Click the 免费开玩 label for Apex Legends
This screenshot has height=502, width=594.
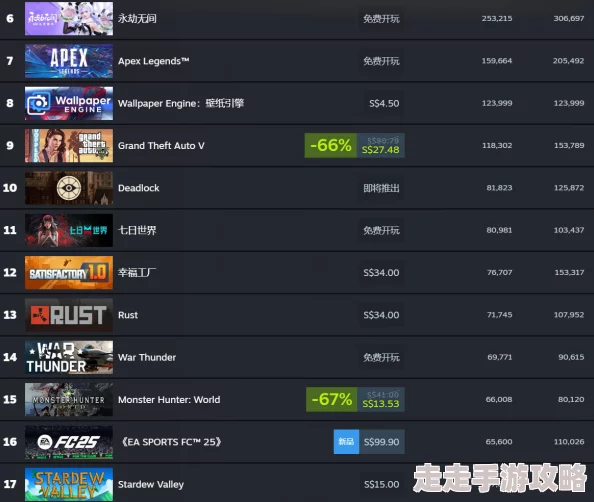(x=381, y=61)
